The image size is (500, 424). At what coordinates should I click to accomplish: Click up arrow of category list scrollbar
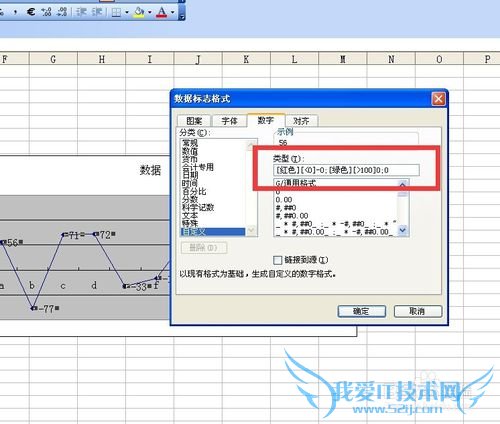[x=251, y=145]
